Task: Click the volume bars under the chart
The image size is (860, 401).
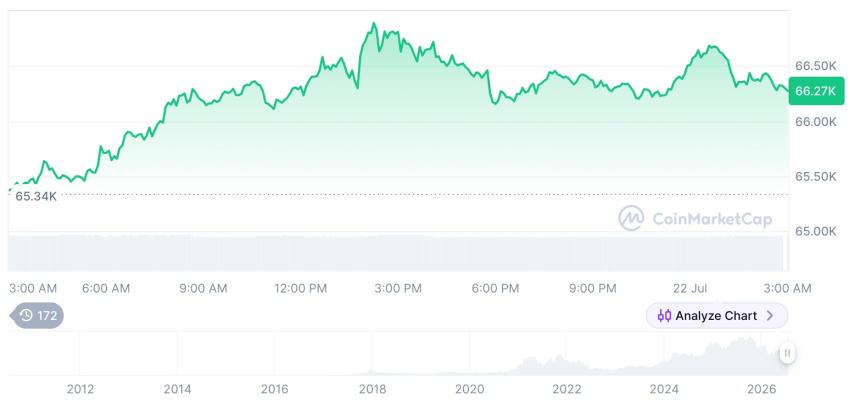Action: [396, 253]
